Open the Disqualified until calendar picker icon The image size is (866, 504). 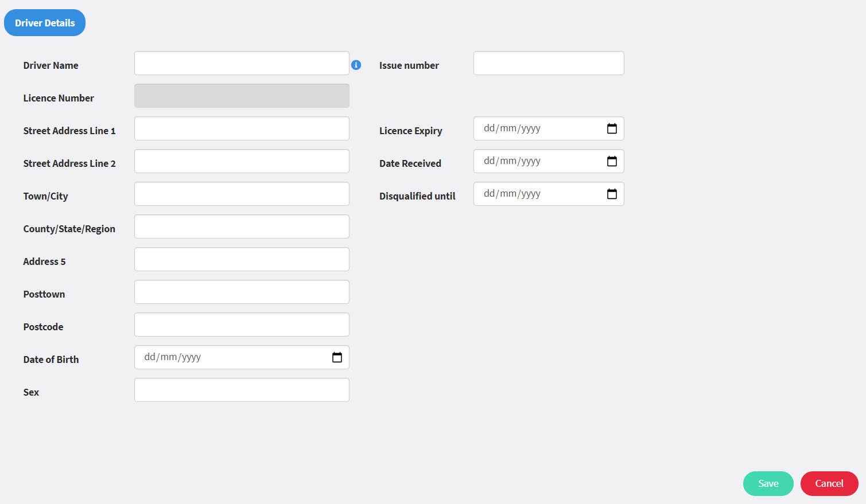pos(612,194)
